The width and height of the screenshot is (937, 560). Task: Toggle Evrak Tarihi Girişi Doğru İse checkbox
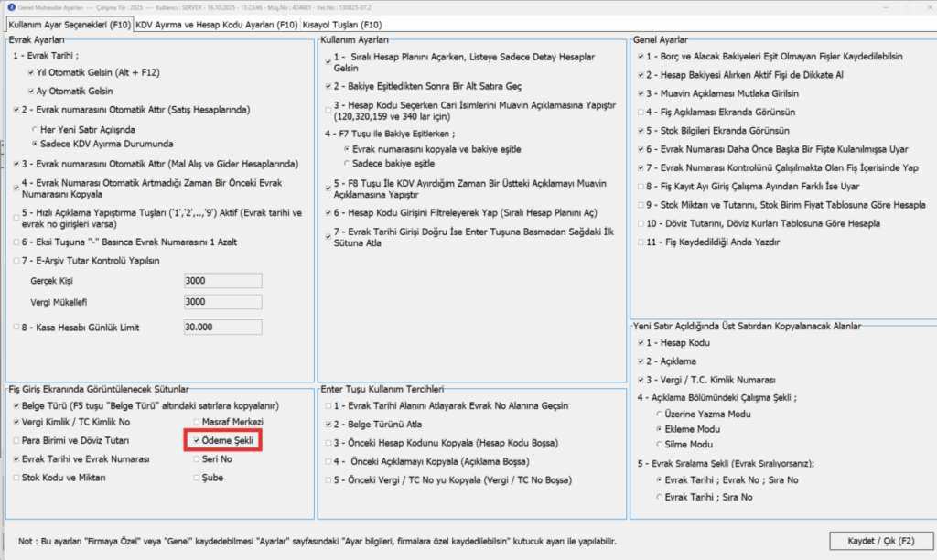coord(328,237)
